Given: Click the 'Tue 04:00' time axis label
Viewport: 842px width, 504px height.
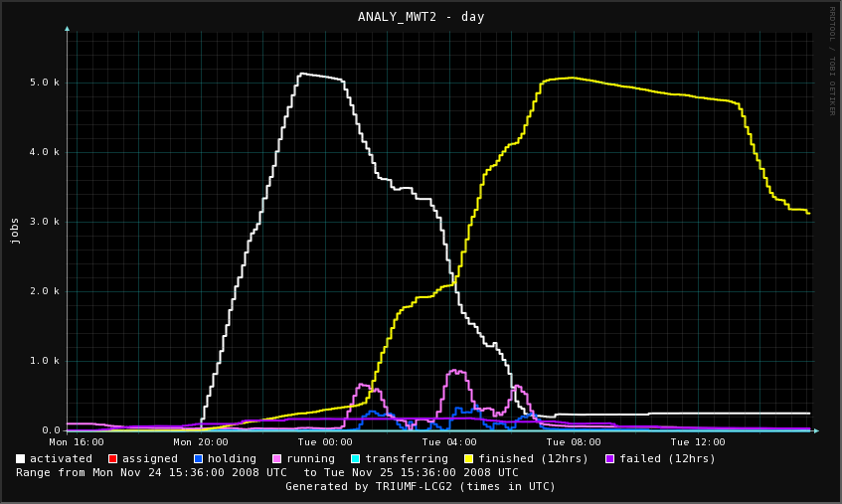Looking at the screenshot, I should click(x=449, y=442).
